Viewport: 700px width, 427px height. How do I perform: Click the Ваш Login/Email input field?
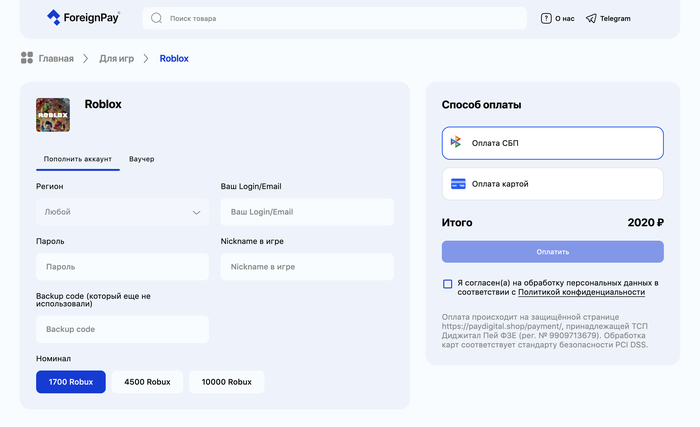click(x=307, y=212)
